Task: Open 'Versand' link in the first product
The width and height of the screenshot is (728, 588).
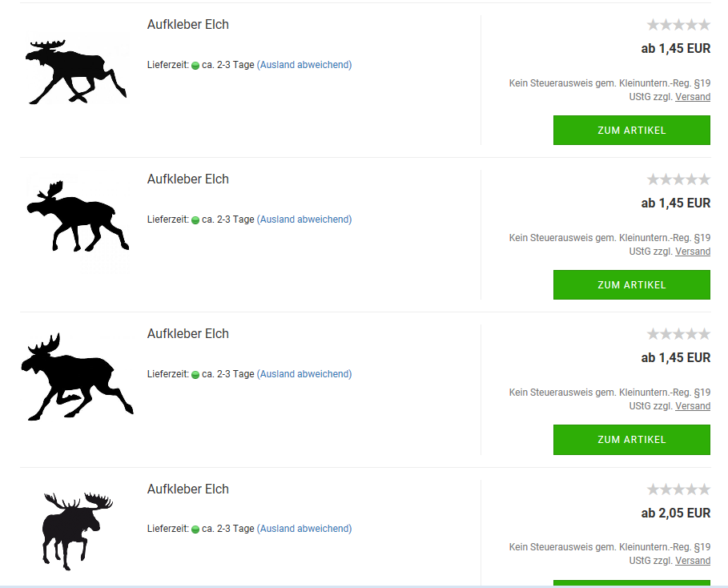Action: pyautogui.click(x=693, y=97)
